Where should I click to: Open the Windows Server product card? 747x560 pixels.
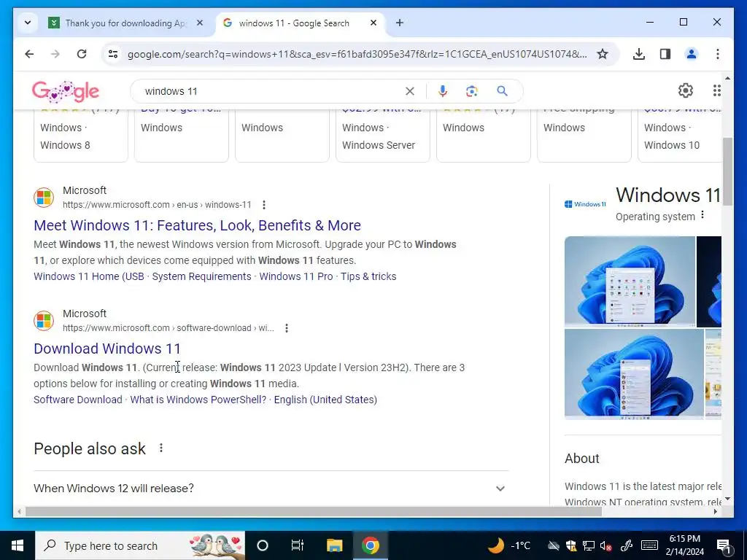click(x=382, y=136)
